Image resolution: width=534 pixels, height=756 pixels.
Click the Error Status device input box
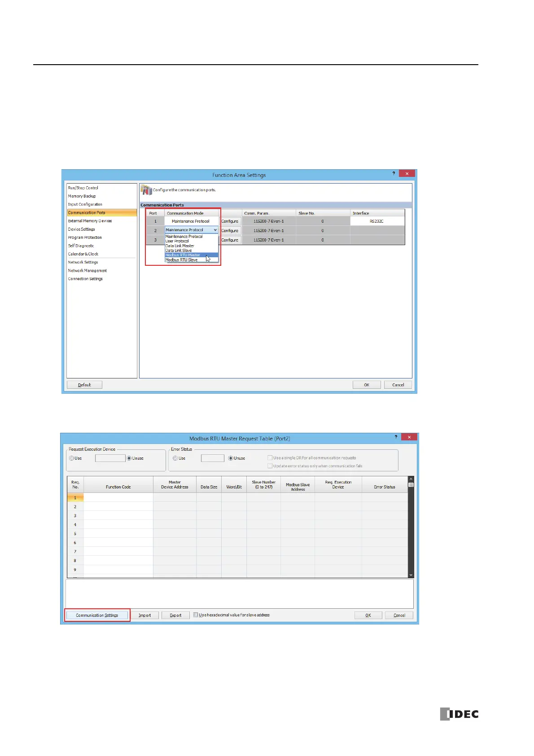click(x=212, y=458)
